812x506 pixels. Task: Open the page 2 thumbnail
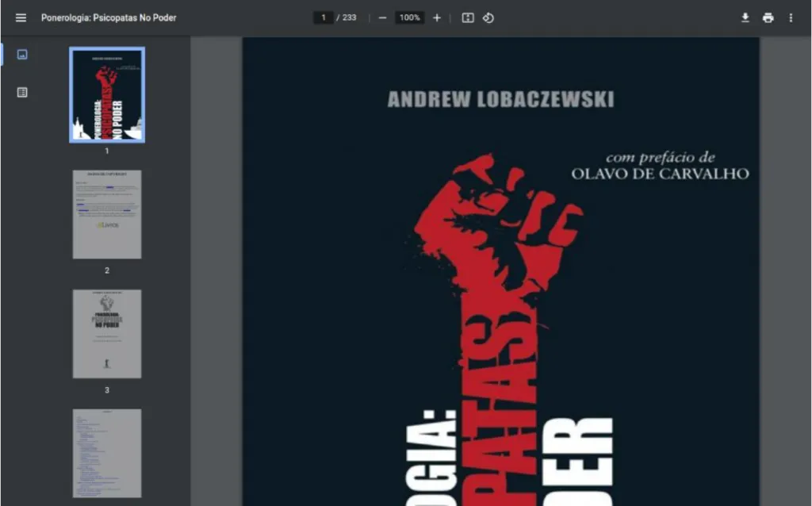click(x=107, y=214)
